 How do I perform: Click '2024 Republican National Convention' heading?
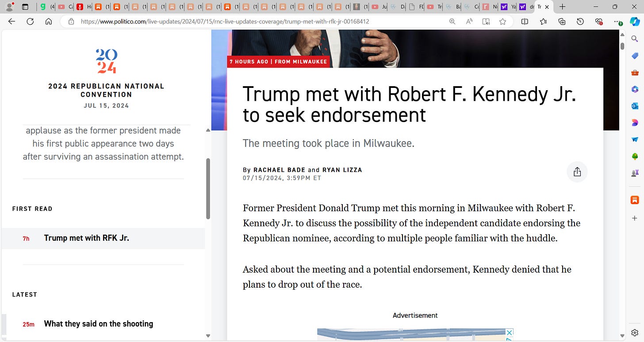click(106, 90)
